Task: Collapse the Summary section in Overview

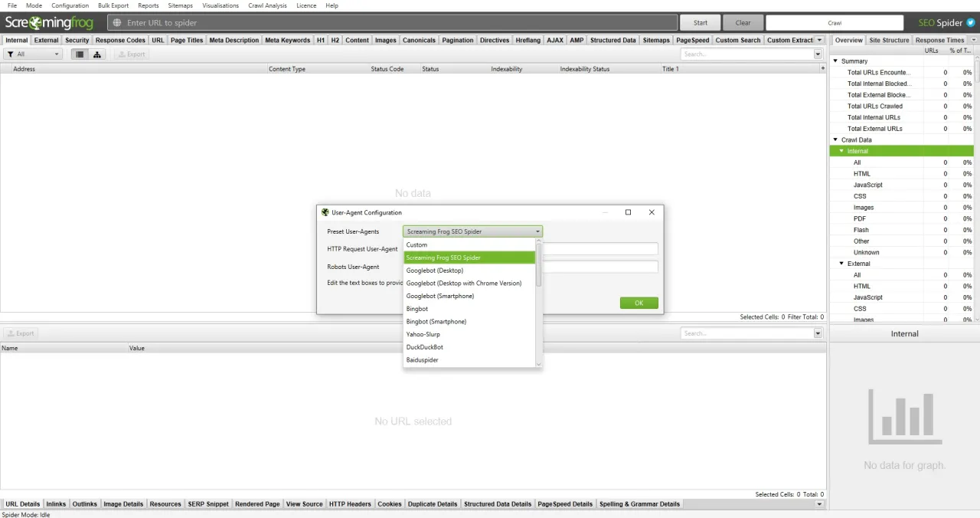Action: (835, 61)
